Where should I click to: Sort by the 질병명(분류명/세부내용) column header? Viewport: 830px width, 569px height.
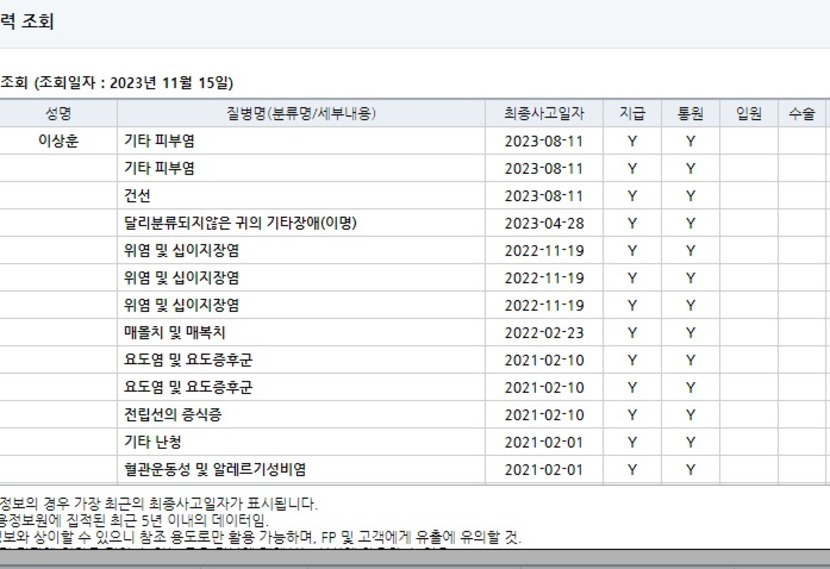pyautogui.click(x=303, y=114)
